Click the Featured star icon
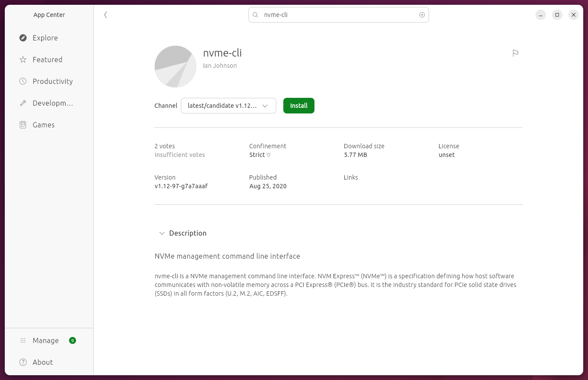Screen dimensions: 588x380 pos(23,60)
